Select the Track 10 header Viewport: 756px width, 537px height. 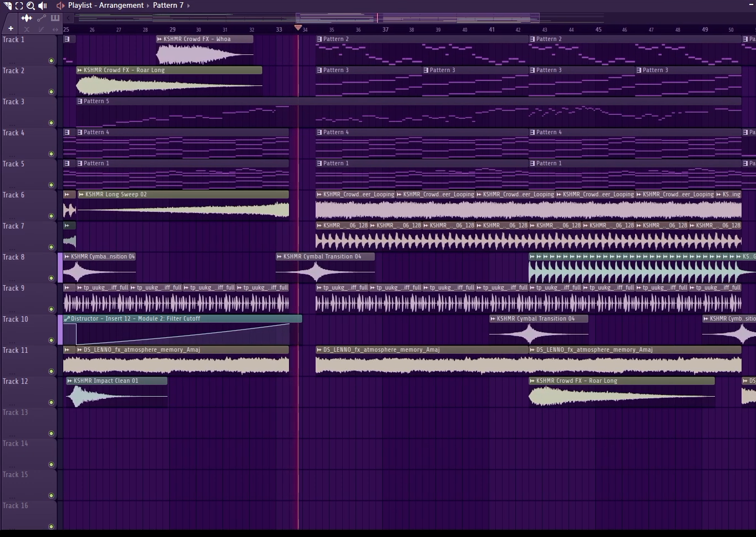(28, 330)
